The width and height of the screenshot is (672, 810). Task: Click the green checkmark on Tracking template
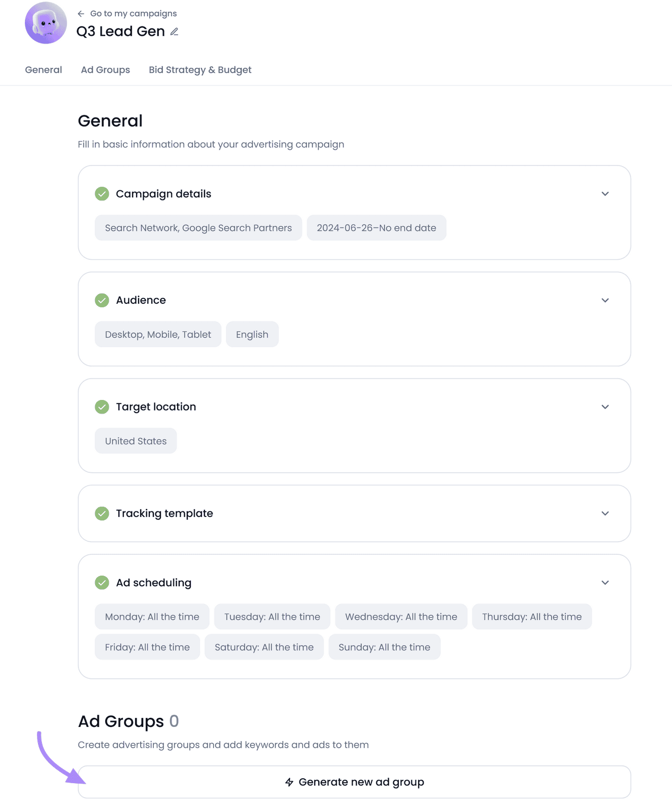coord(102,513)
